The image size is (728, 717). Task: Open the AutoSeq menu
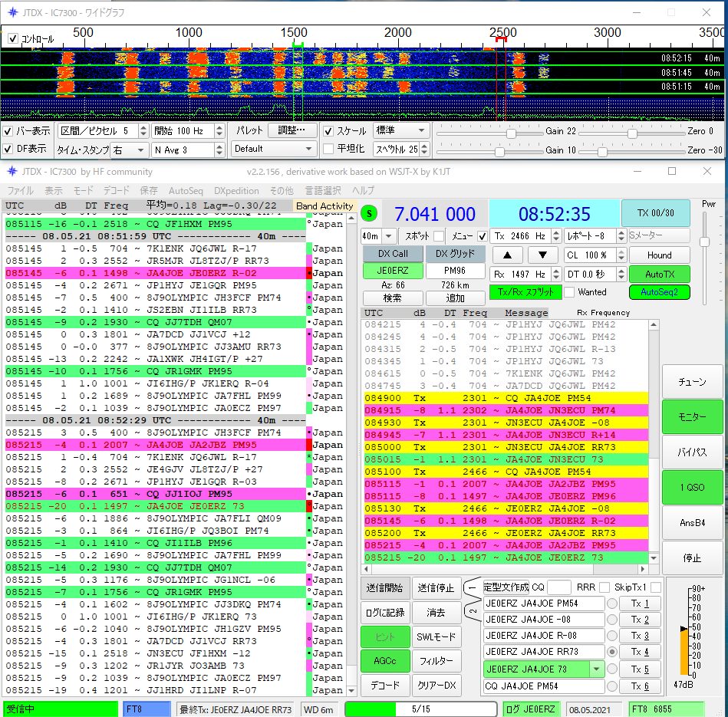tap(186, 190)
